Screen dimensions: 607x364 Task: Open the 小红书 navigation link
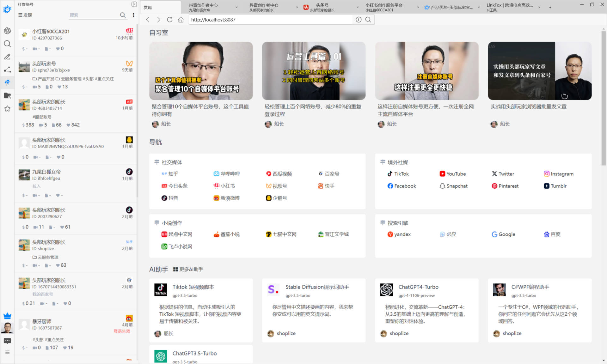(224, 186)
